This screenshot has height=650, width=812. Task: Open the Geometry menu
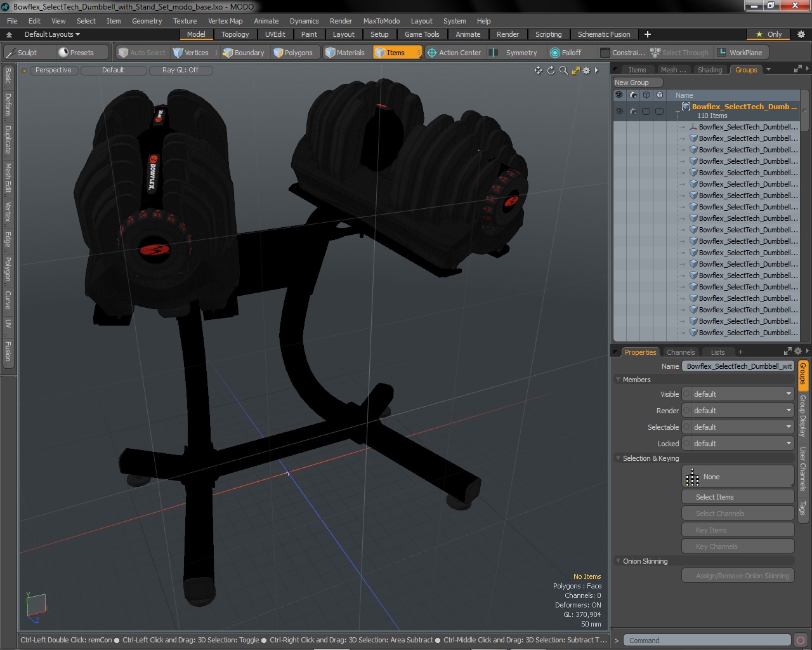click(147, 21)
